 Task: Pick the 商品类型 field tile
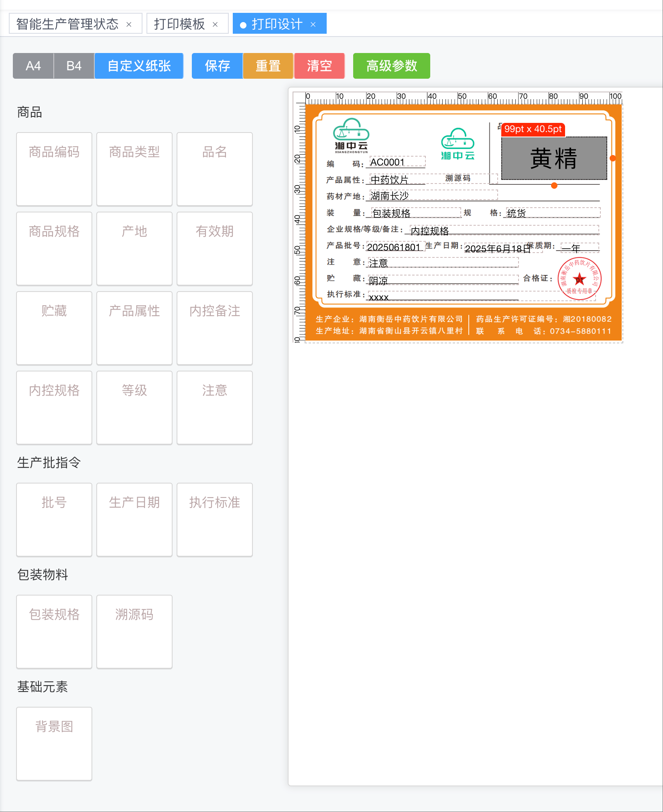click(134, 169)
